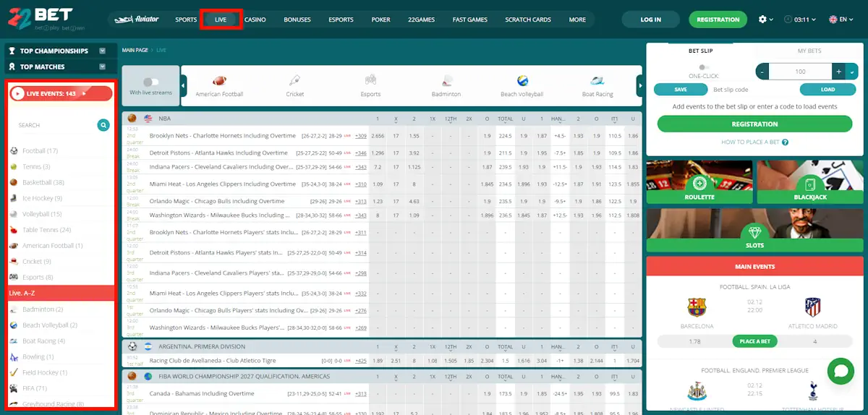868x415 pixels.
Task: Open Football (17) in sidebar
Action: click(x=39, y=151)
